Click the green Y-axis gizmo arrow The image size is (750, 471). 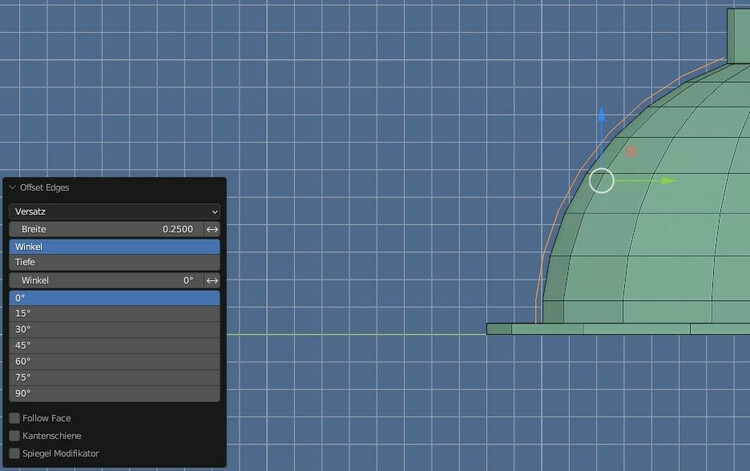[x=667, y=181]
